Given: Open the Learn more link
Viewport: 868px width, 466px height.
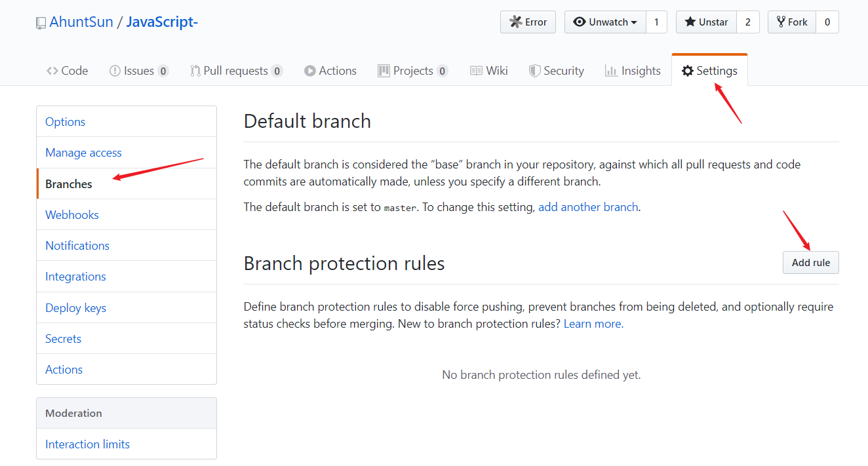Looking at the screenshot, I should point(593,324).
